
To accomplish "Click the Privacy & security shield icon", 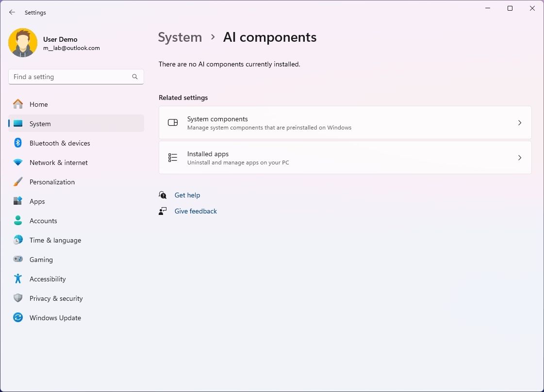I will pyautogui.click(x=17, y=298).
